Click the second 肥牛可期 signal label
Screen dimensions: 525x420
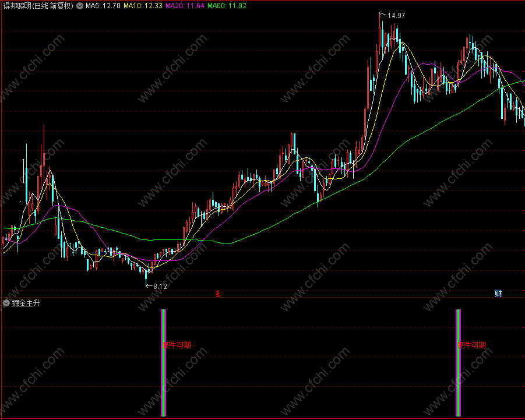(x=472, y=345)
